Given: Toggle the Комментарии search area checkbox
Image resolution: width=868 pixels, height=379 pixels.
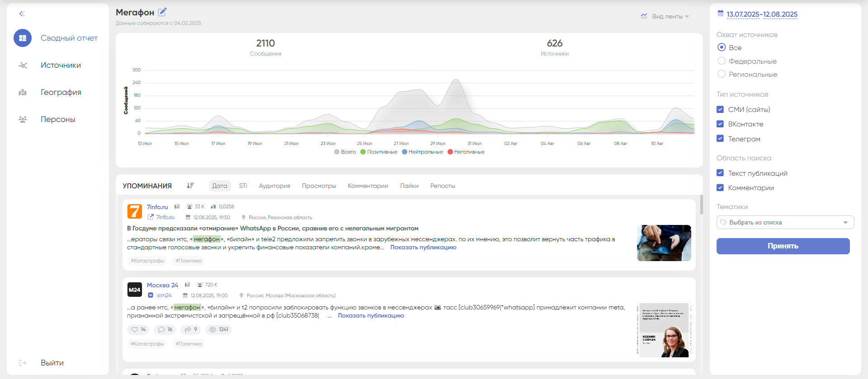Looking at the screenshot, I should click(720, 187).
